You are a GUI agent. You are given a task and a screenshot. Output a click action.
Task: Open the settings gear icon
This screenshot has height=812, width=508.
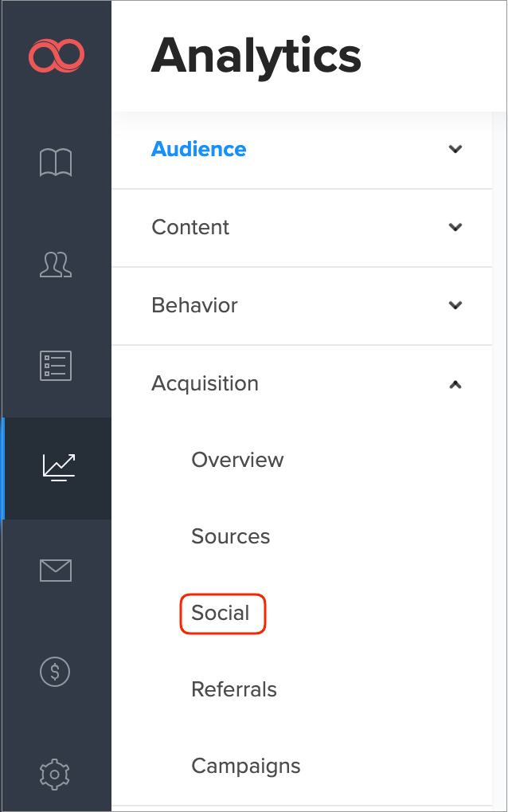click(x=56, y=773)
